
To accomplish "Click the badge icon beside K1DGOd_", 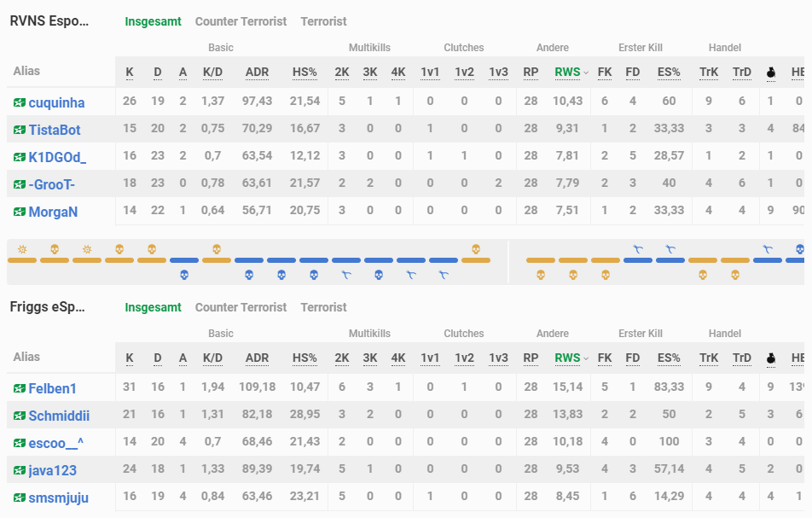I will tap(19, 157).
